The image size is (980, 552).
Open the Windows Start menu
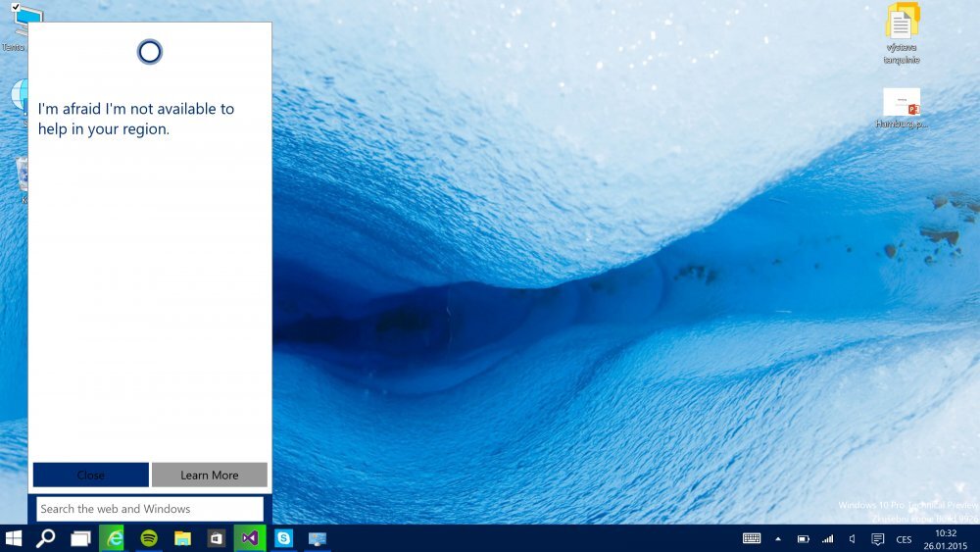(x=13, y=538)
